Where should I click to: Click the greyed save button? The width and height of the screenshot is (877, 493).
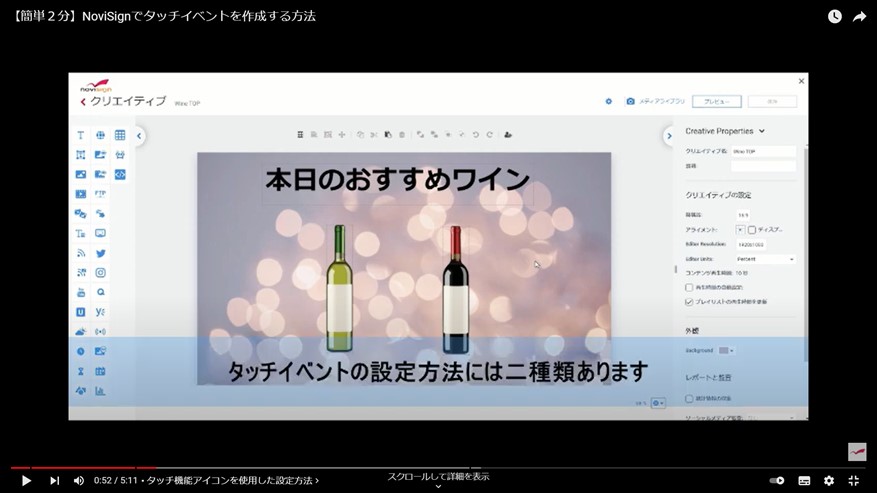pos(772,101)
